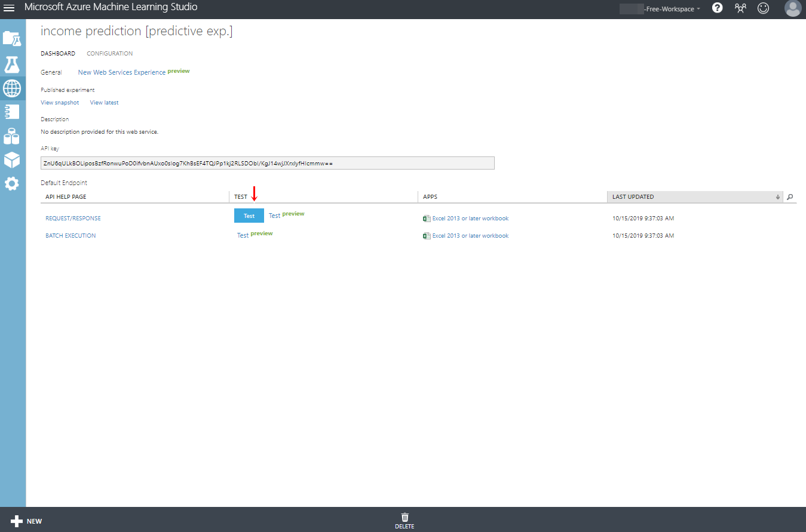Viewport: 806px width, 532px height.
Task: Open Web Services via the globe icon
Action: [12, 88]
